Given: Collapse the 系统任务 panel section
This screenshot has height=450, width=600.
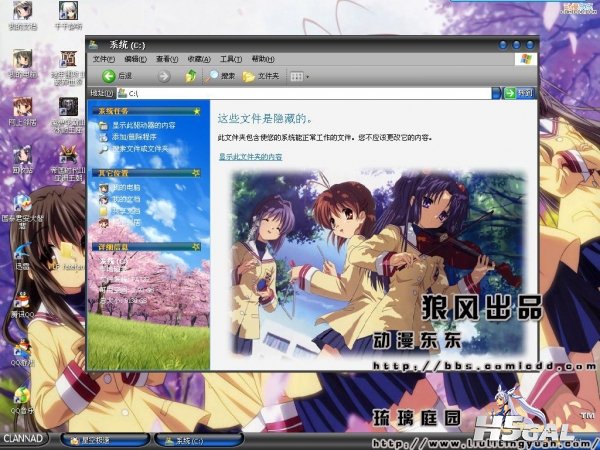Looking at the screenshot, I should tap(196, 111).
